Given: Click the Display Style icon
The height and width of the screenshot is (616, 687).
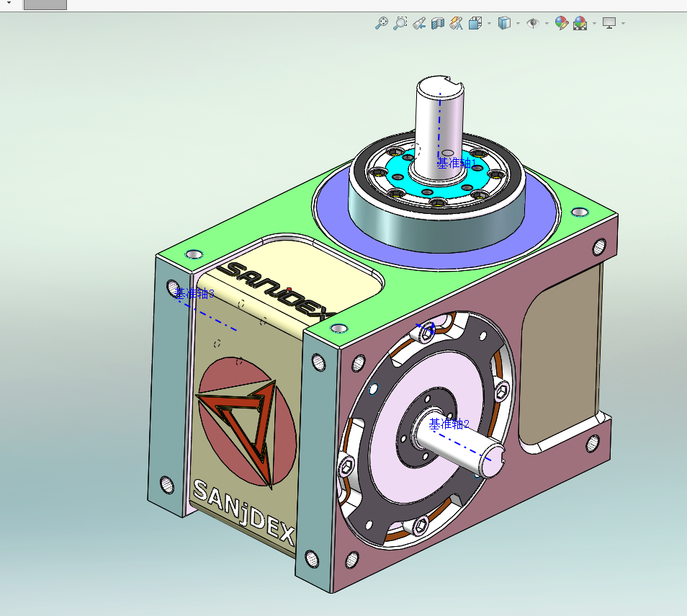Looking at the screenshot, I should tap(504, 23).
